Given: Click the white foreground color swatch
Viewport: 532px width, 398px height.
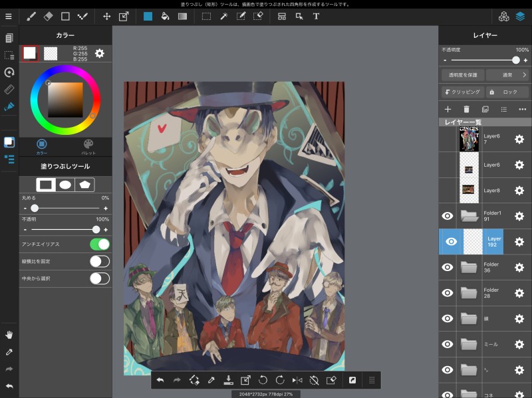Looking at the screenshot, I should (30, 53).
